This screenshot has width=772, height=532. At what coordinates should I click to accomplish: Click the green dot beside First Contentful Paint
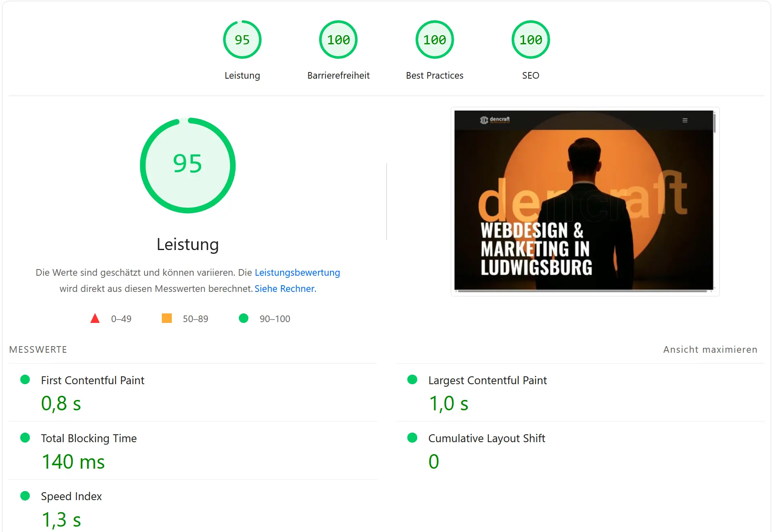coord(25,379)
